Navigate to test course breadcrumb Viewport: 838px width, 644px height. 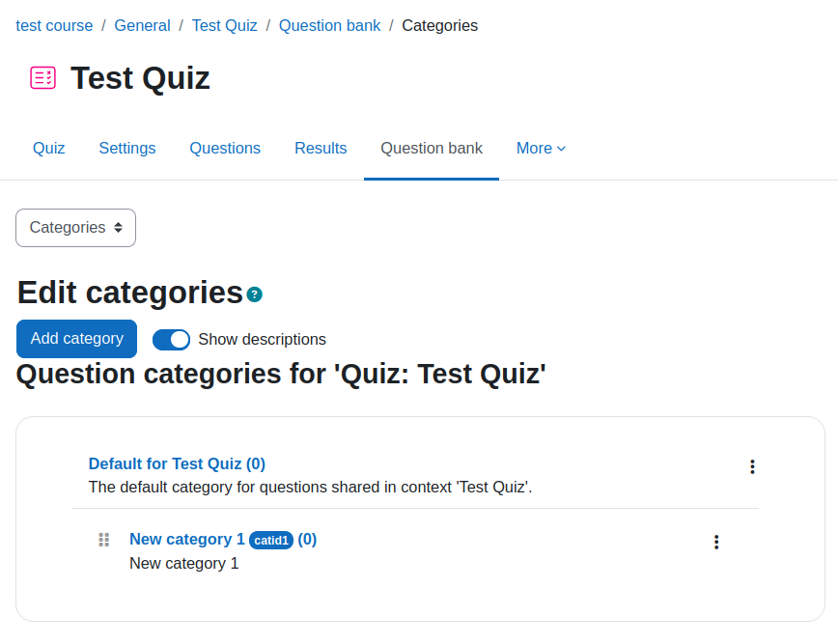pos(54,26)
